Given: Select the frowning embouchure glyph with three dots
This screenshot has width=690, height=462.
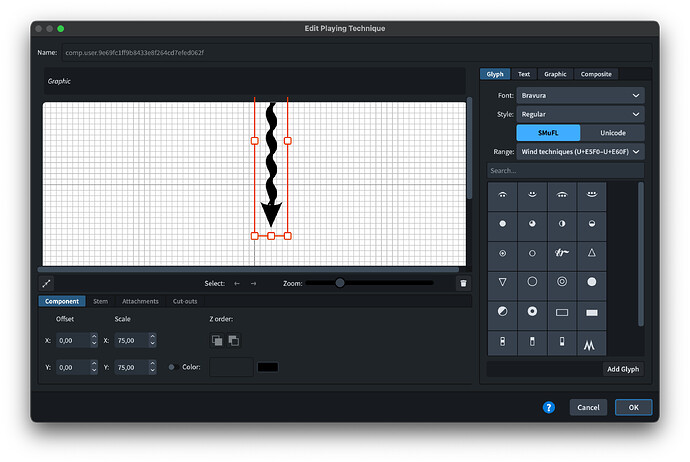Looking at the screenshot, I should click(562, 194).
